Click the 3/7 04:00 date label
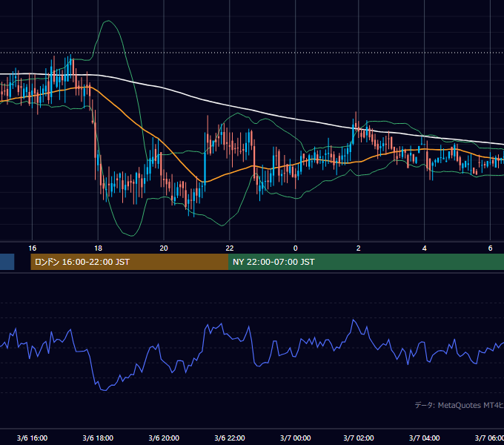The width and height of the screenshot is (504, 445). click(x=424, y=438)
